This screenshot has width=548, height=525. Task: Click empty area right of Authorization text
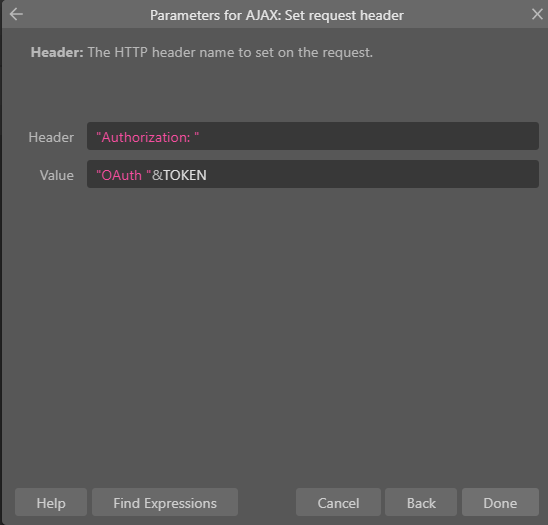[x=367, y=136]
